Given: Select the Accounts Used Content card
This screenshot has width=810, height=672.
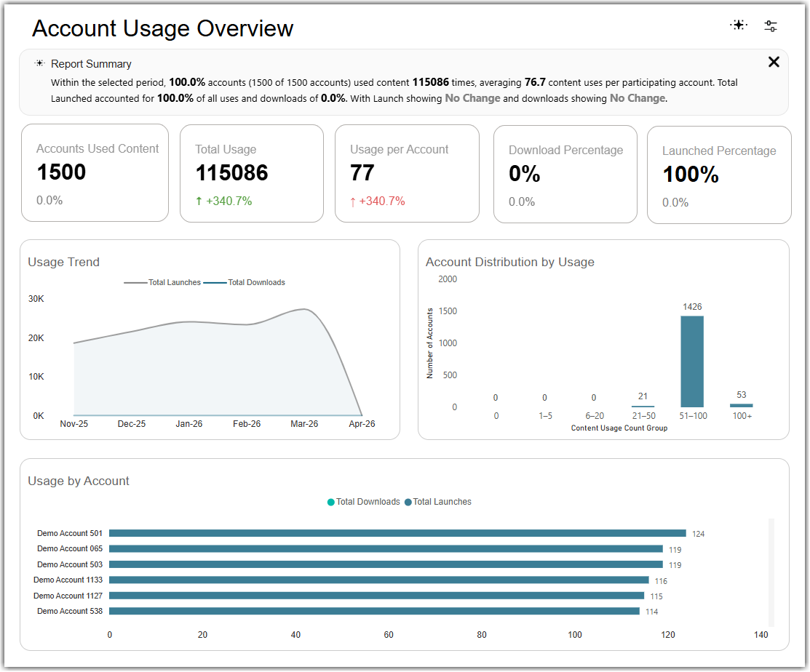Looking at the screenshot, I should [95, 173].
